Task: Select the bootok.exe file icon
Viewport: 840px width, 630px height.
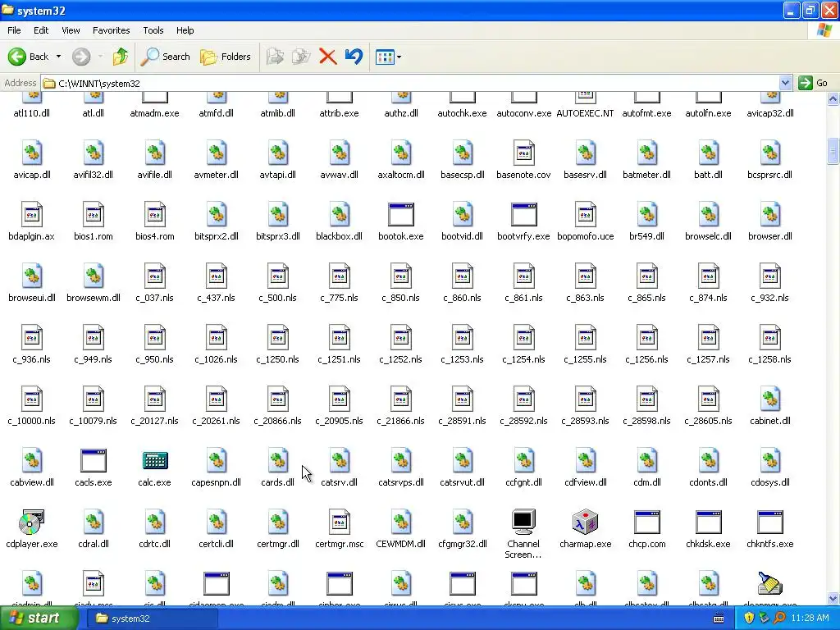Action: [400, 215]
